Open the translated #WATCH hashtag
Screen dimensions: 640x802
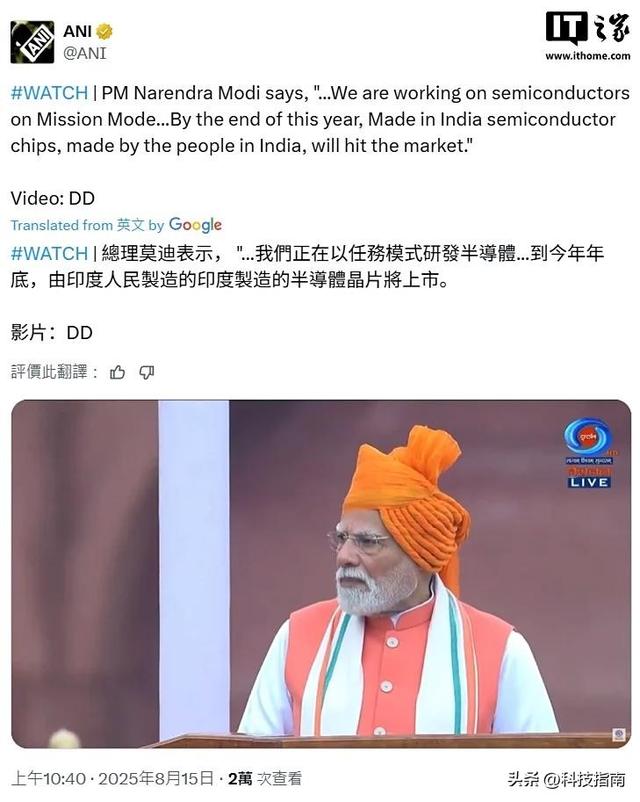click(x=49, y=254)
